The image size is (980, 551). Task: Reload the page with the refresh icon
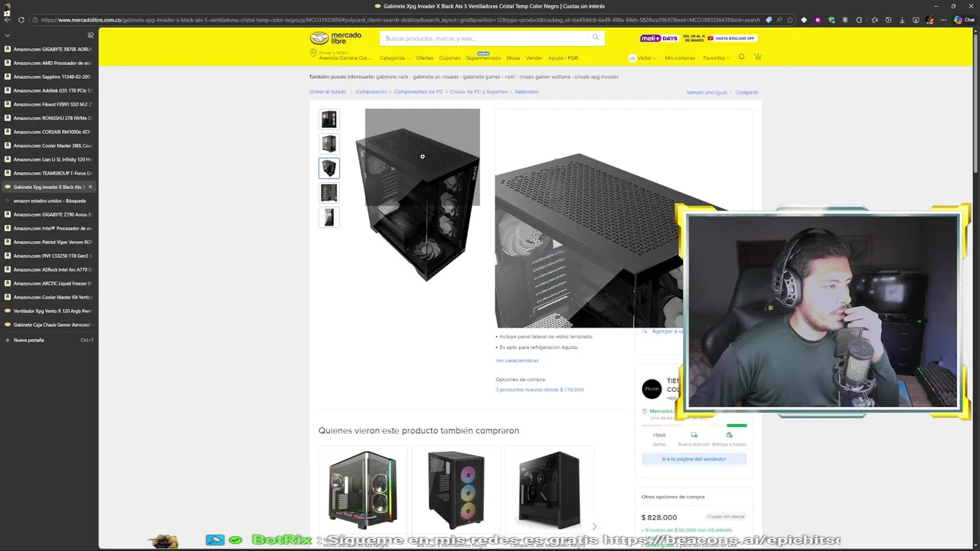click(21, 20)
